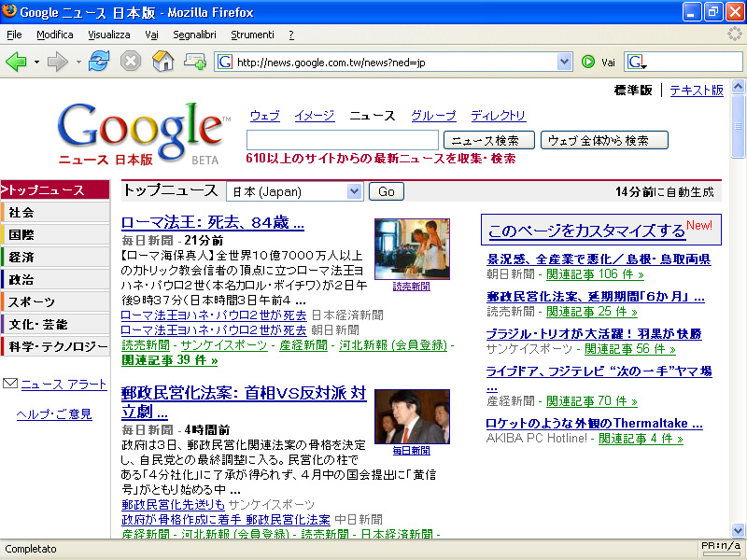Open ロケットのような外観のThermaltake headline
The height and width of the screenshot is (560, 747).
(595, 424)
